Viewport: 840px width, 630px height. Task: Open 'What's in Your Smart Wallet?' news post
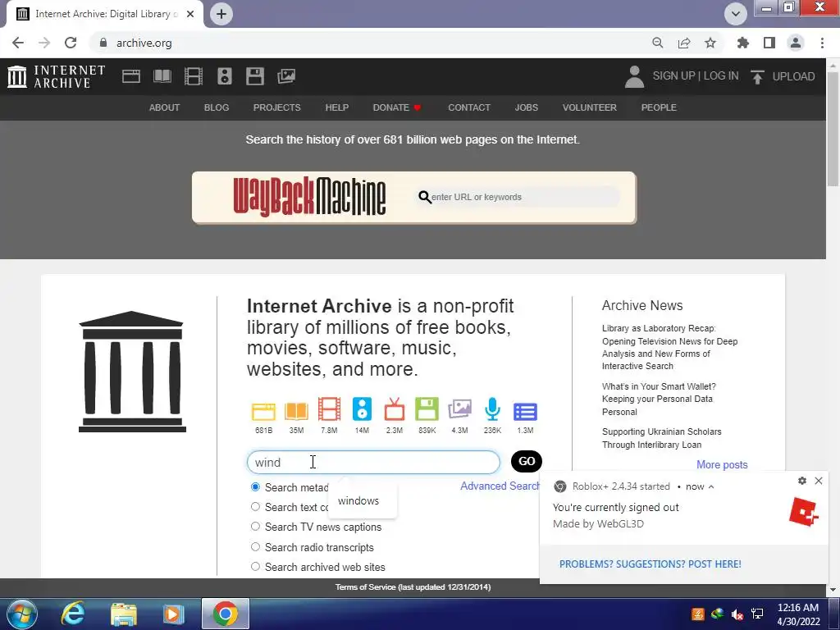[659, 399]
